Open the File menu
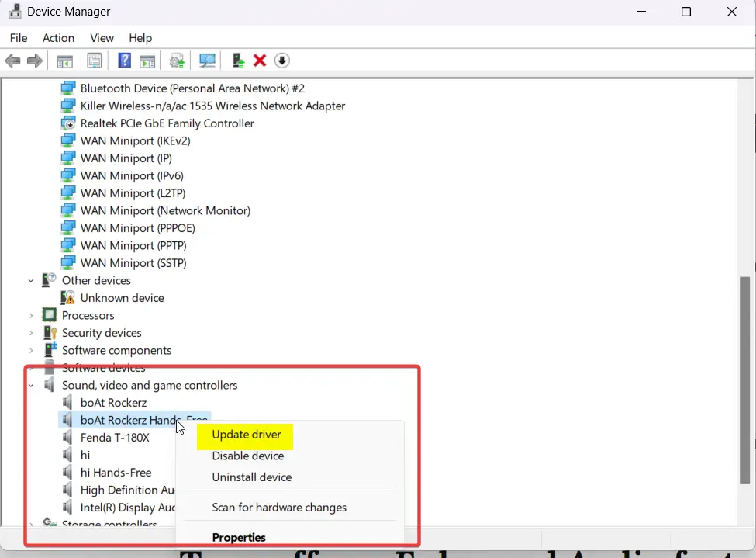The height and width of the screenshot is (558, 756). click(19, 38)
